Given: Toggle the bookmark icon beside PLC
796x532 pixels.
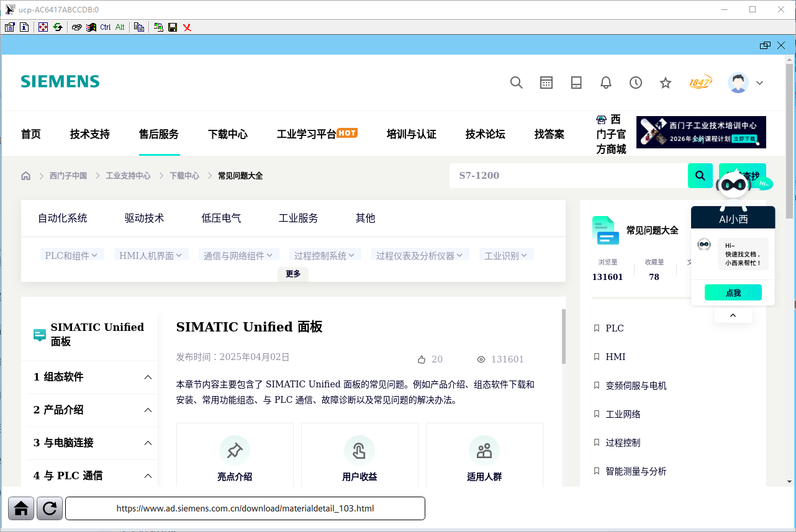Looking at the screenshot, I should coord(597,328).
